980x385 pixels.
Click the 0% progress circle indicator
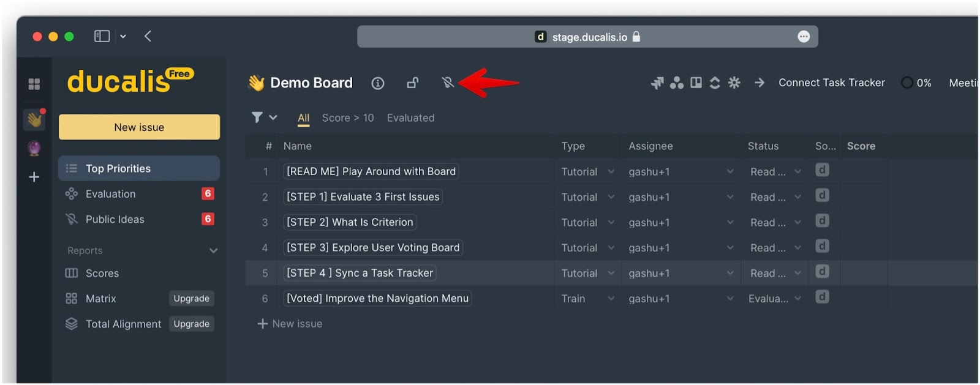point(907,83)
